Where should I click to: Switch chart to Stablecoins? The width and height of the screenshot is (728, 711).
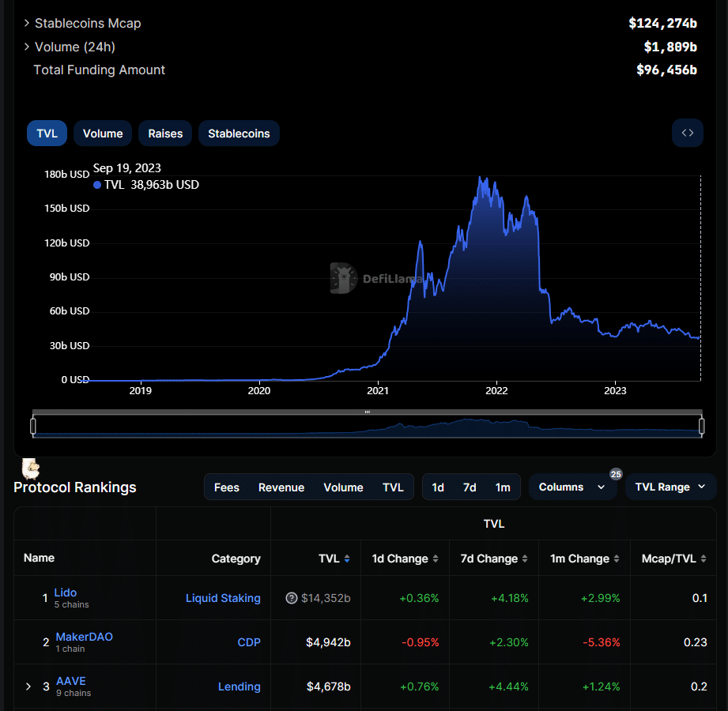tap(239, 134)
